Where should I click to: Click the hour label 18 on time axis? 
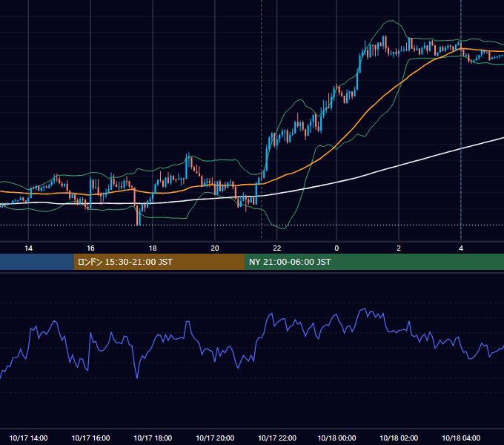pyautogui.click(x=153, y=248)
